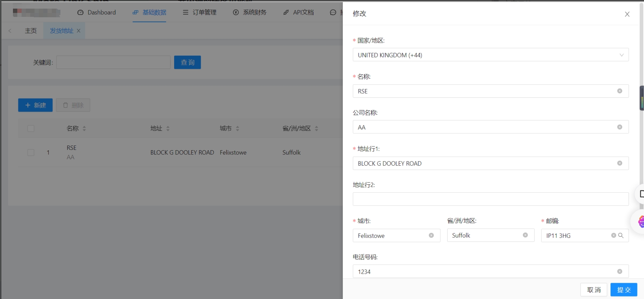The height and width of the screenshot is (299, 644).
Task: Click the 省/洲/地区 input field
Action: click(x=490, y=235)
